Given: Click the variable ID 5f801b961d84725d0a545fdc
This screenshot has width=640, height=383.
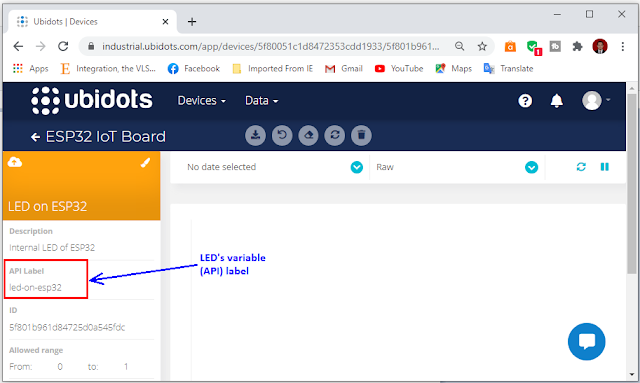Looking at the screenshot, I should coord(67,327).
